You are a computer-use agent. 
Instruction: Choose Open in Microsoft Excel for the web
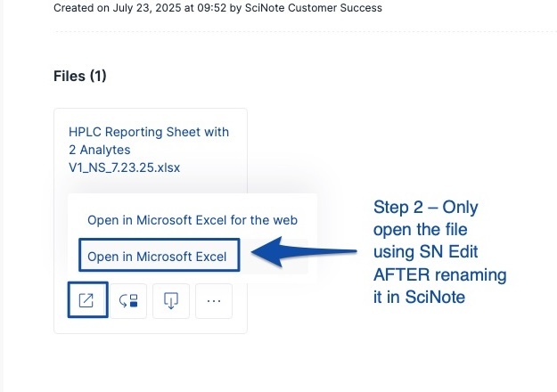pos(192,220)
